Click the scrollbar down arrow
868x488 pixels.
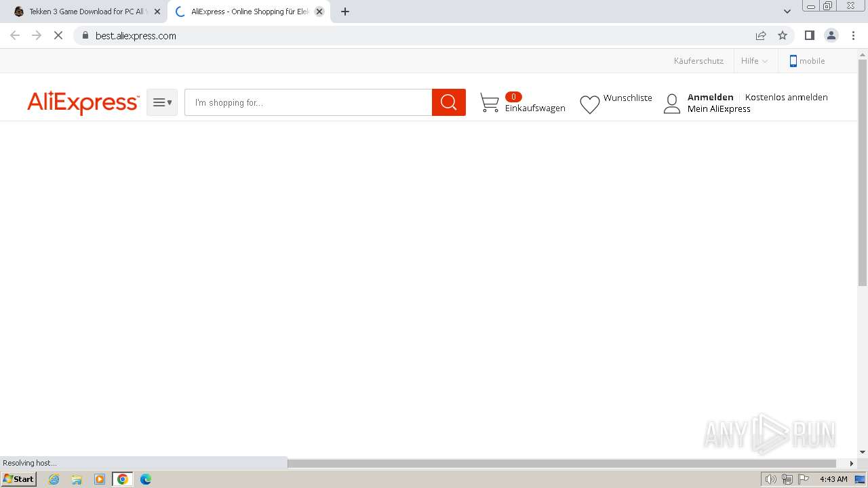click(863, 452)
